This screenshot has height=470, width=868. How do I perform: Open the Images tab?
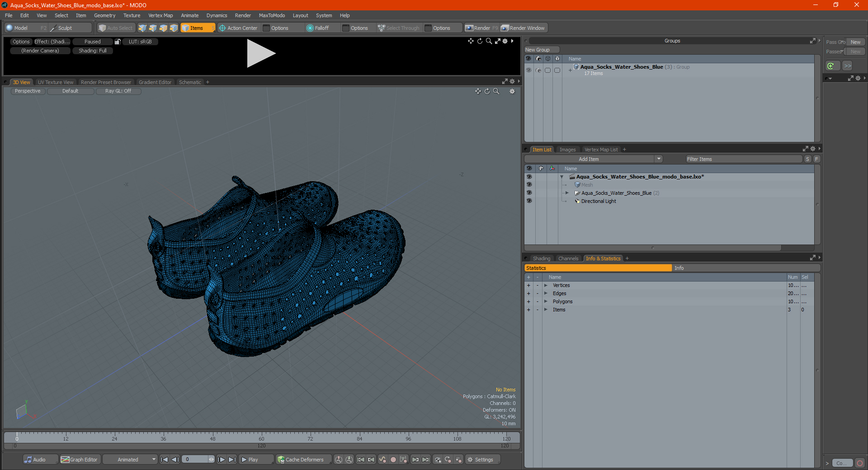(567, 150)
